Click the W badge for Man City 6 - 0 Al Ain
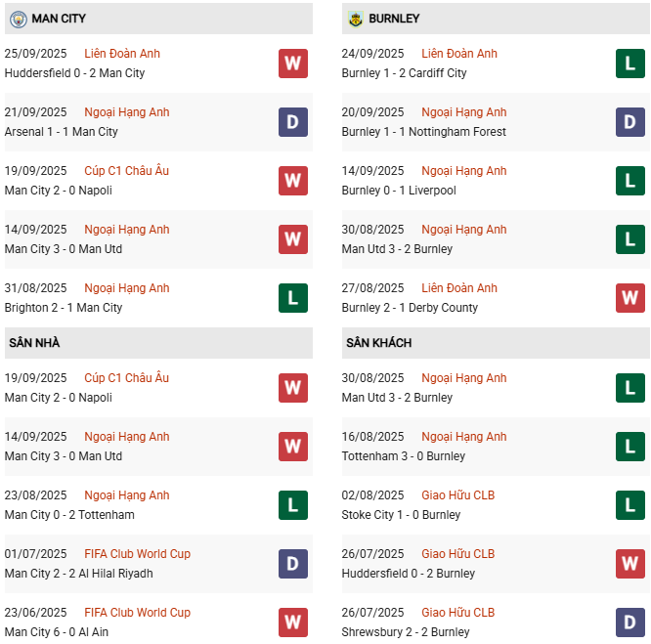651x644 pixels. click(293, 623)
